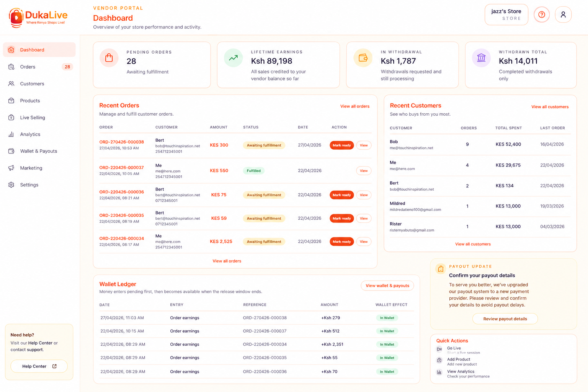
Task: Open Settings from the sidebar
Action: click(x=39, y=185)
